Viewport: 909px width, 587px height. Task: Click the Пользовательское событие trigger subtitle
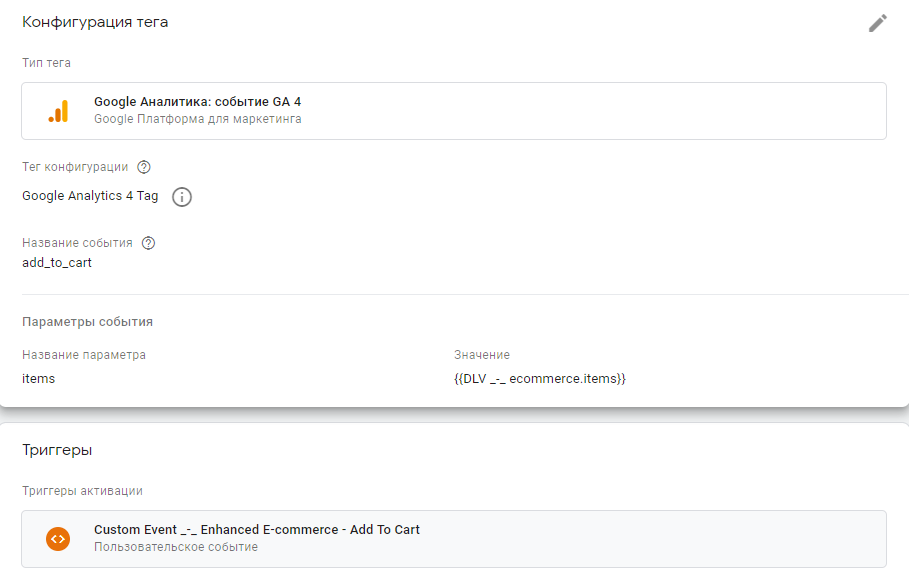click(176, 547)
